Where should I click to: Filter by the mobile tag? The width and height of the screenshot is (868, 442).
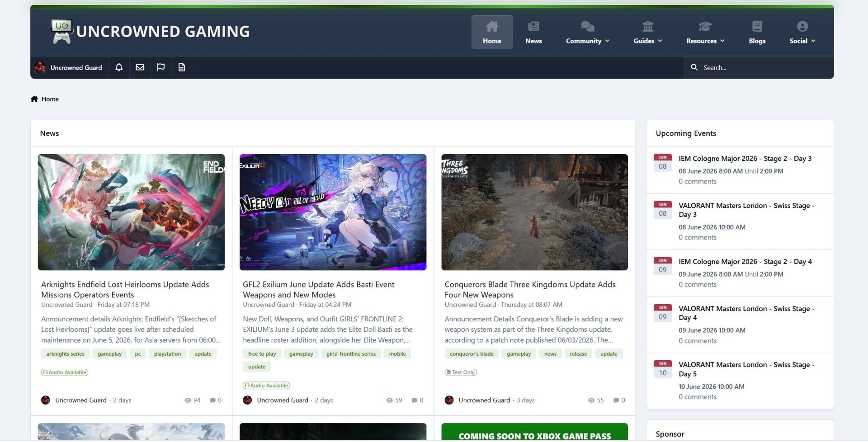coord(397,354)
